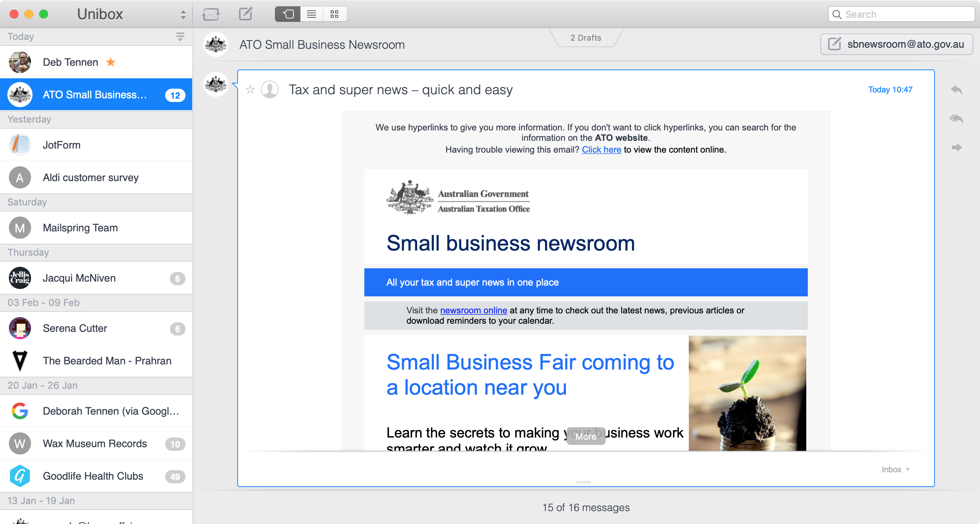Expand the message with More button

pyautogui.click(x=585, y=436)
